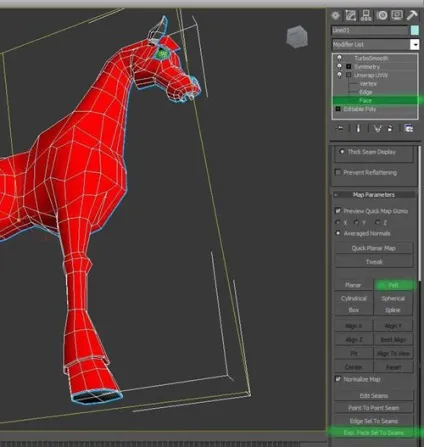Select the X axis radio button

point(338,222)
